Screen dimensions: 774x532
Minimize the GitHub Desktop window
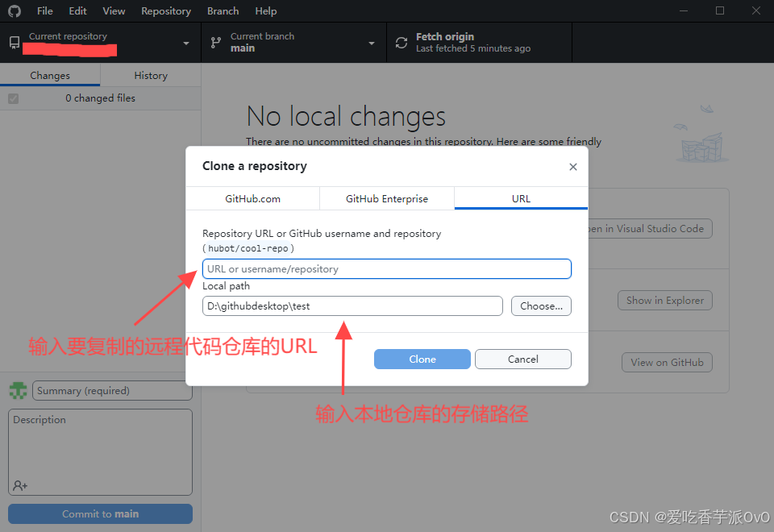tap(684, 10)
